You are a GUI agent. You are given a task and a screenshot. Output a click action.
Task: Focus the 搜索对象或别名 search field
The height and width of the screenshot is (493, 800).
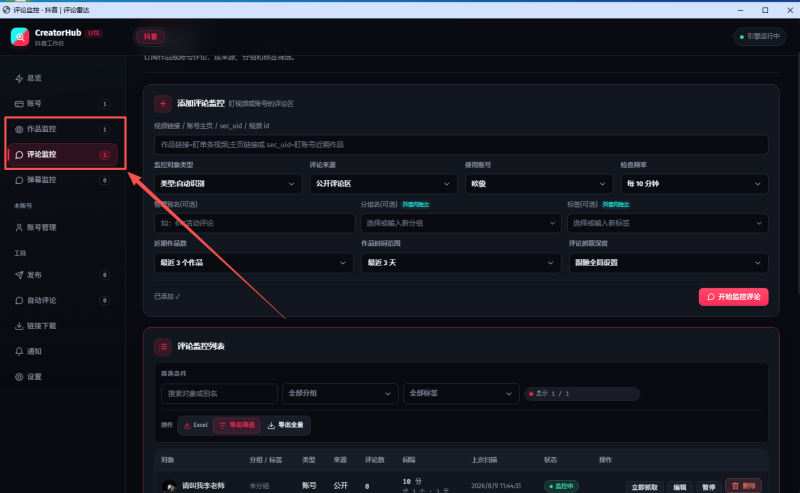pyautogui.click(x=219, y=393)
